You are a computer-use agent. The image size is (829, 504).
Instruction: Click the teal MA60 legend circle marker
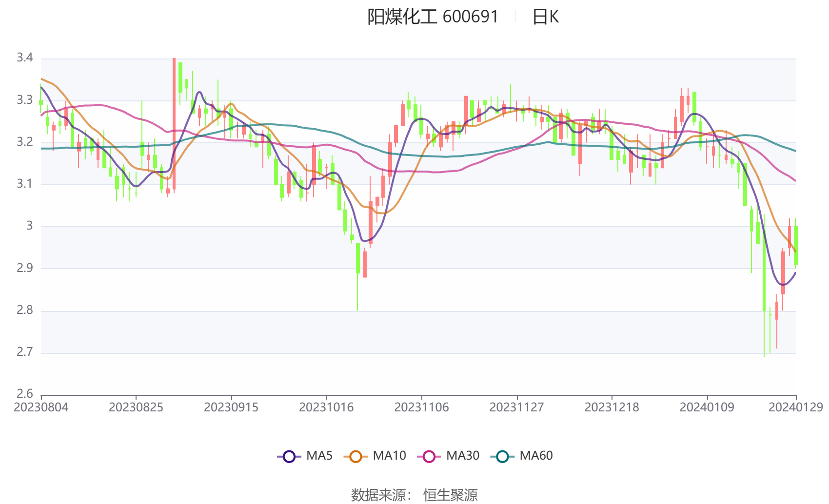point(502,456)
